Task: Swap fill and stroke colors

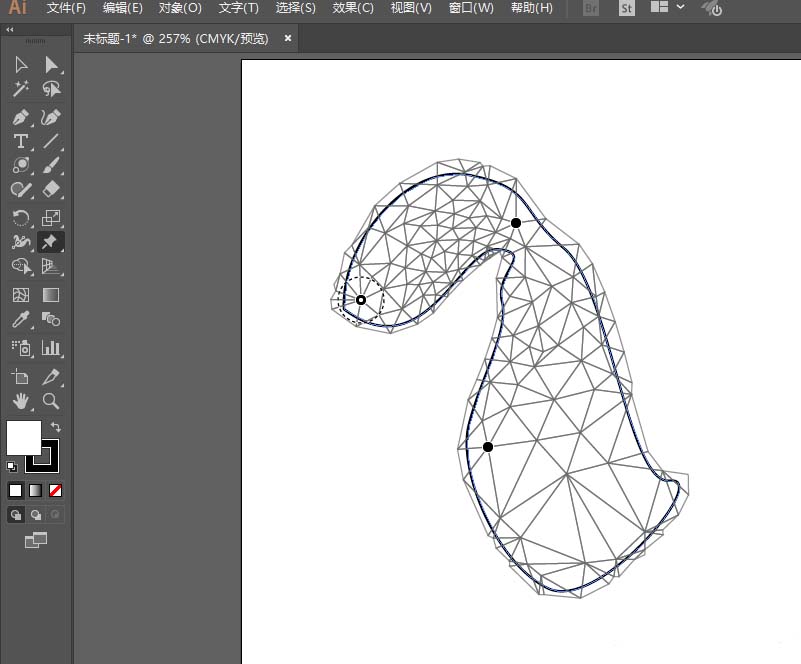Action: coord(56,427)
